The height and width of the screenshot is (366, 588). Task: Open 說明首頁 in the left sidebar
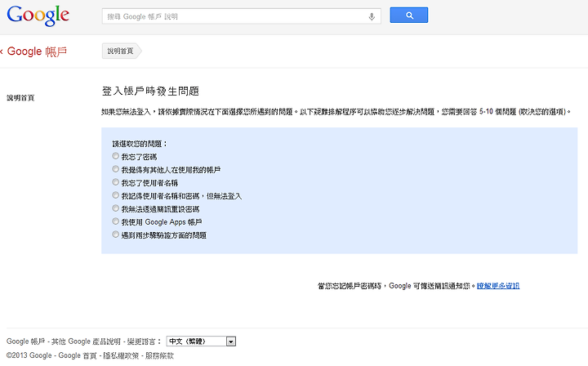pyautogui.click(x=20, y=98)
